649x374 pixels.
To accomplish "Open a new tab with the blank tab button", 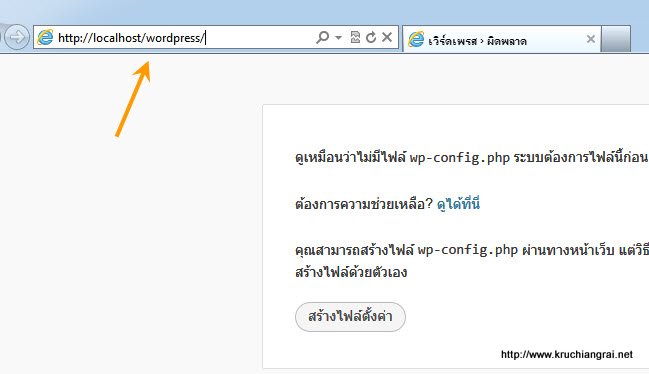I will [616, 38].
